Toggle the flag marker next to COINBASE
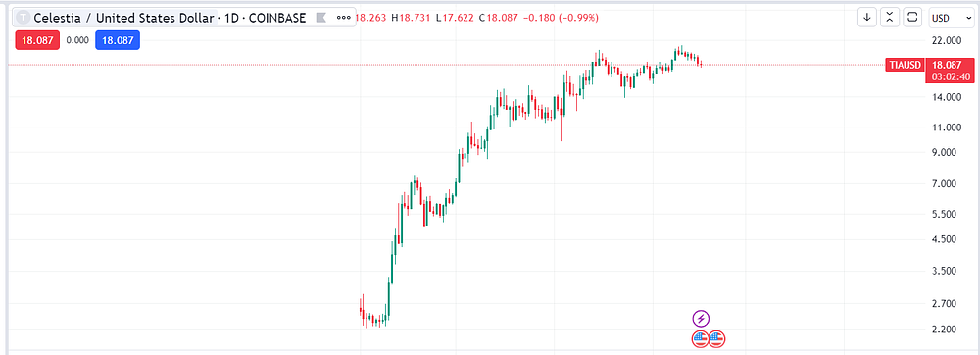 320,18
